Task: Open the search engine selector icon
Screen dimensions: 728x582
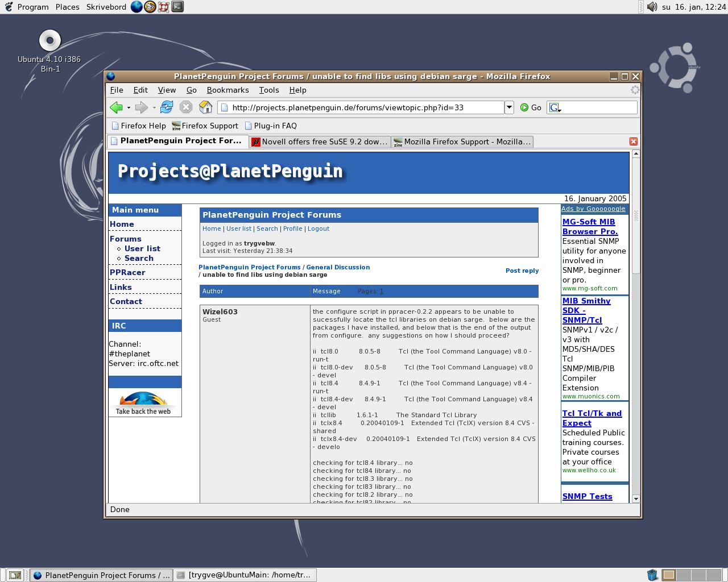Action: point(556,107)
